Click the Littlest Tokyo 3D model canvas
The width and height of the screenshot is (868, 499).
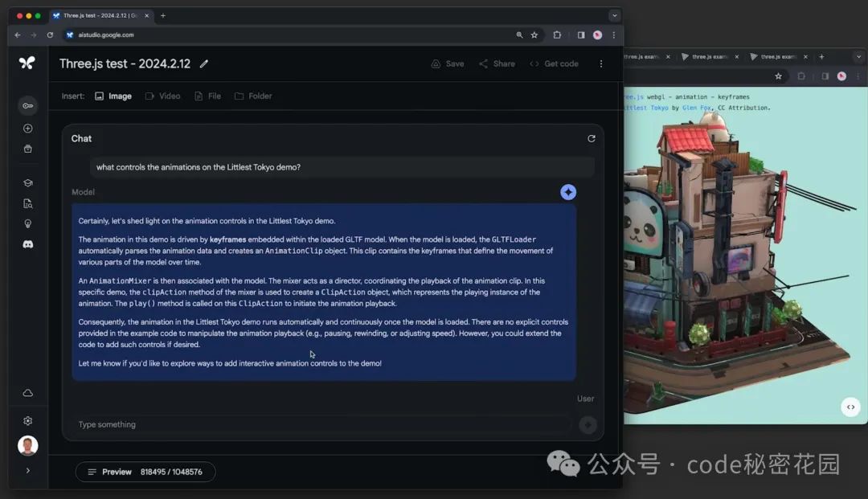coord(745,257)
